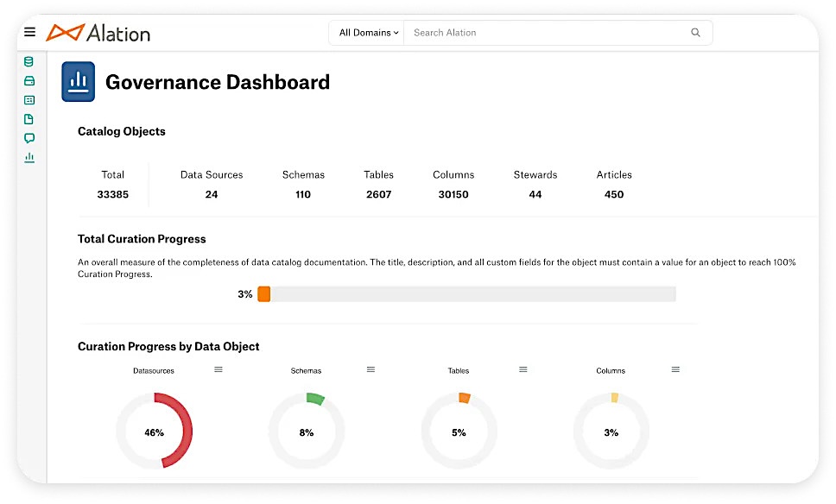Image resolution: width=836 pixels, height=504 pixels.
Task: Click the Governance Dashboard bar chart icon
Action: (78, 81)
